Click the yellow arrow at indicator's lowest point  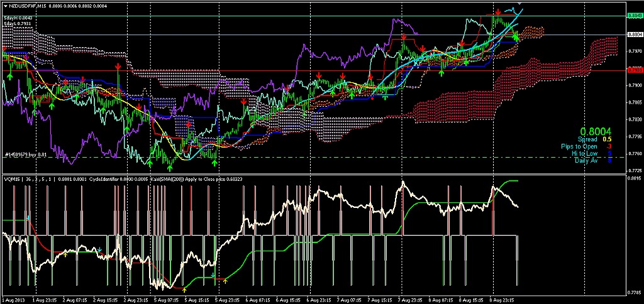184,290
